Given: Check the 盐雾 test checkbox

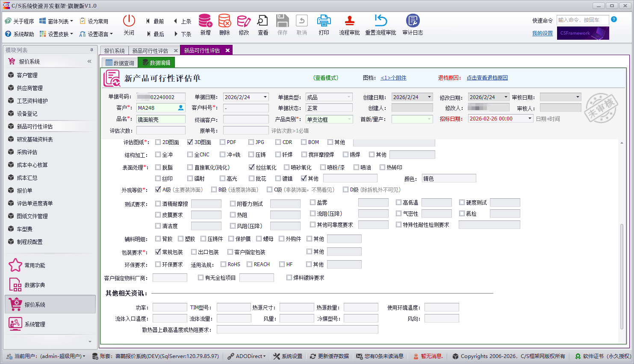Looking at the screenshot, I should click(x=313, y=203).
